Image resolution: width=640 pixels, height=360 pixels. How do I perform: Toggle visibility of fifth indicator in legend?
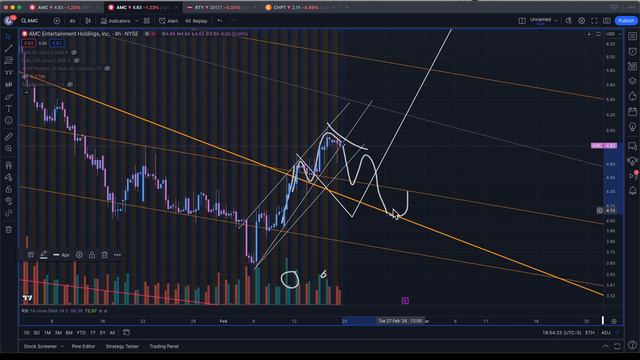coord(70,84)
